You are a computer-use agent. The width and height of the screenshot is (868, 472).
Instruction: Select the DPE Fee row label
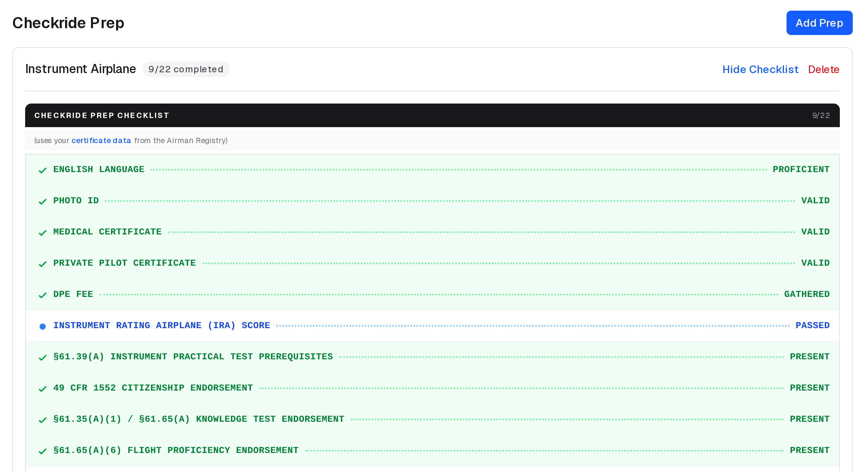pos(73,294)
